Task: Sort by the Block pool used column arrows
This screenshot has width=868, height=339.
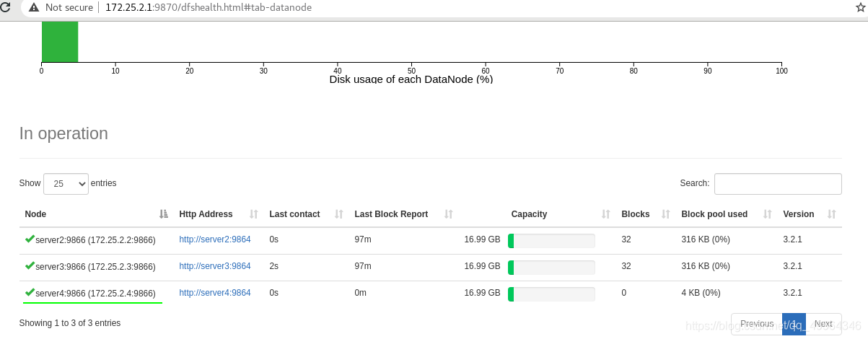Action: pyautogui.click(x=768, y=214)
